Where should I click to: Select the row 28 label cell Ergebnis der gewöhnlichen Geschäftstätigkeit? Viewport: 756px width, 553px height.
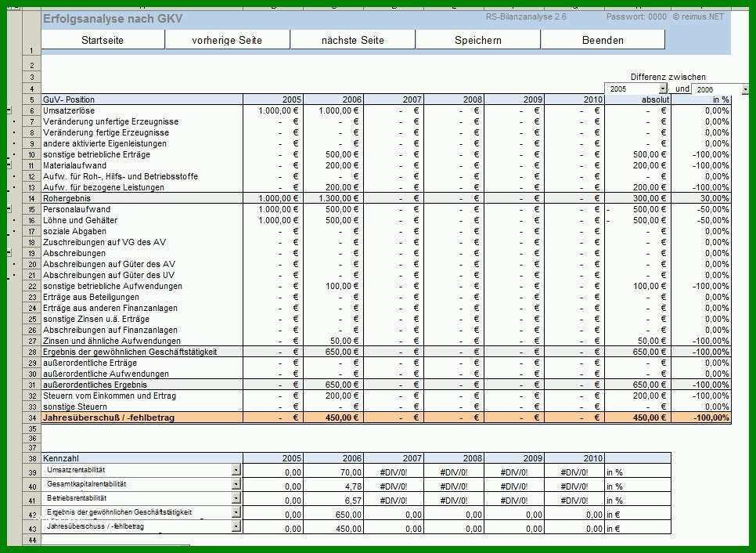[142, 352]
